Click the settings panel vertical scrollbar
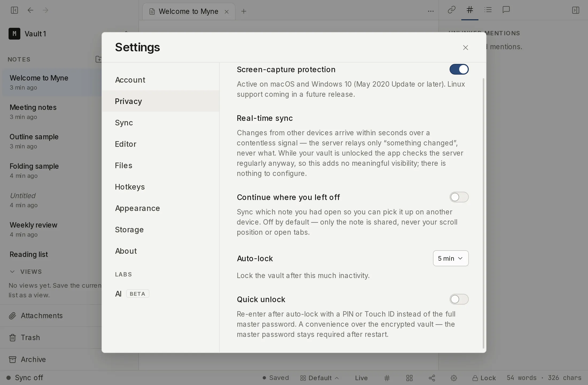The width and height of the screenshot is (588, 385). 483,213
